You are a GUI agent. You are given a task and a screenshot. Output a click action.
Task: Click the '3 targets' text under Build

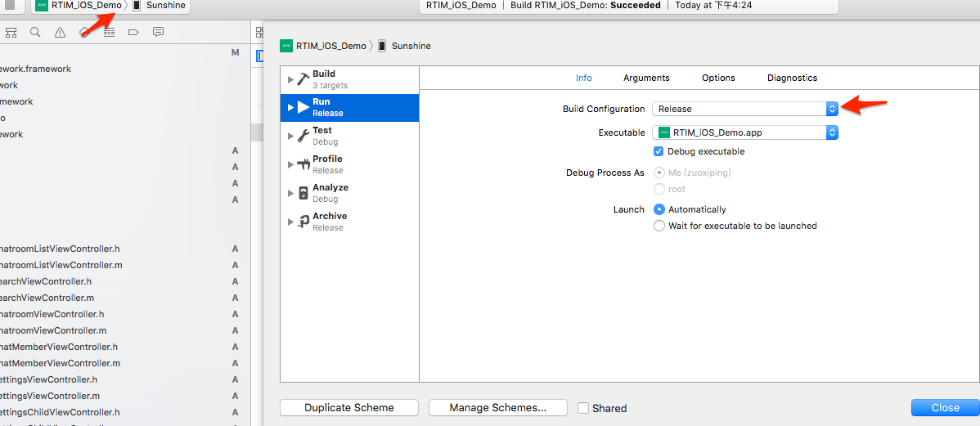tap(330, 85)
